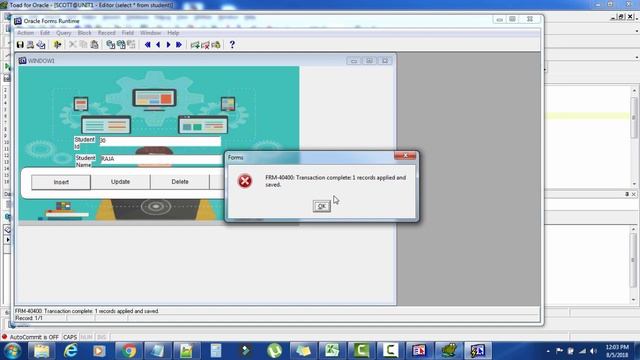Show hidden system tray icons arrow

[x=548, y=351]
